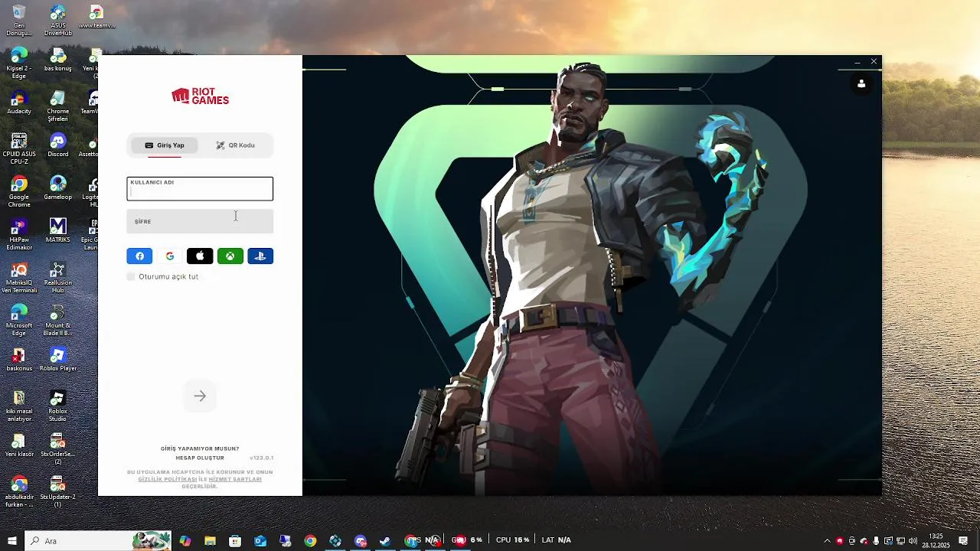Select the Google Chrome desktop icon

[x=19, y=192]
